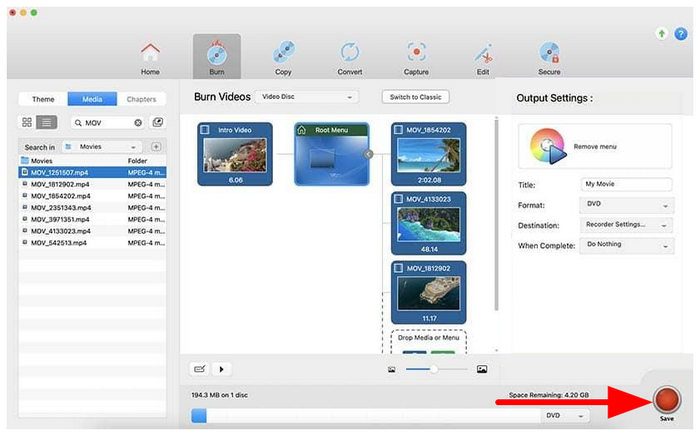Click the Intro Video film strip icon
Screen dimensions: 700x436
coord(205,130)
